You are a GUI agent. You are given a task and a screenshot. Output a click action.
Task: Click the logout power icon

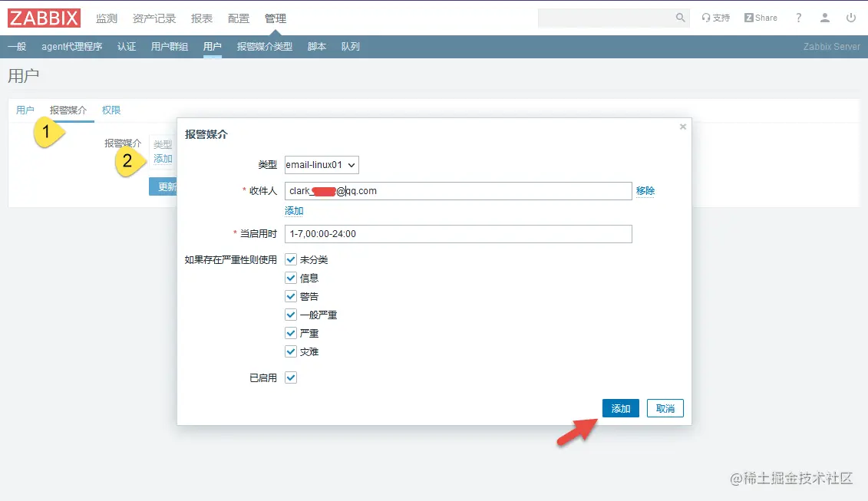[852, 17]
